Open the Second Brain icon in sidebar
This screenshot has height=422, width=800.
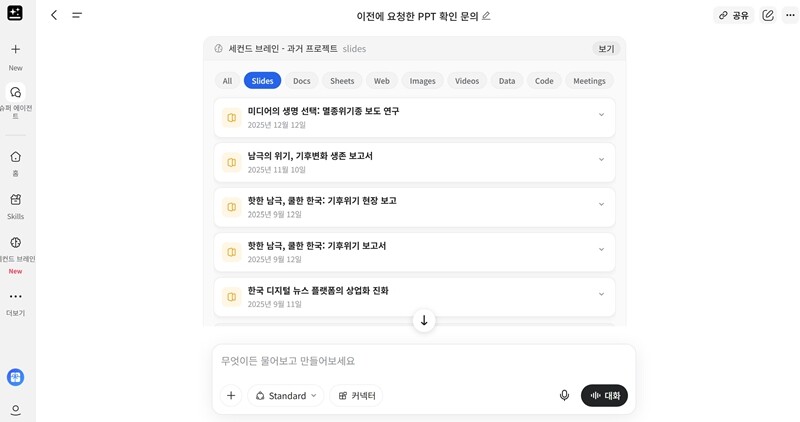click(x=15, y=242)
